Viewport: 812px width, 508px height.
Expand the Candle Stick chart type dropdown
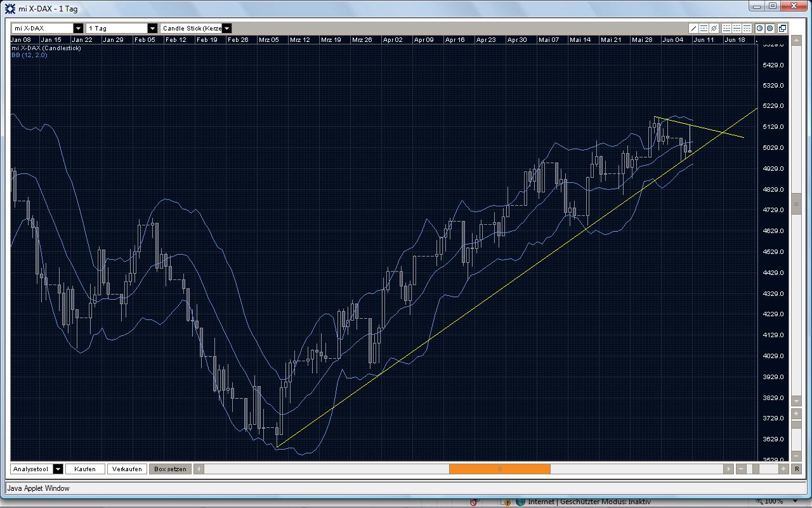226,28
